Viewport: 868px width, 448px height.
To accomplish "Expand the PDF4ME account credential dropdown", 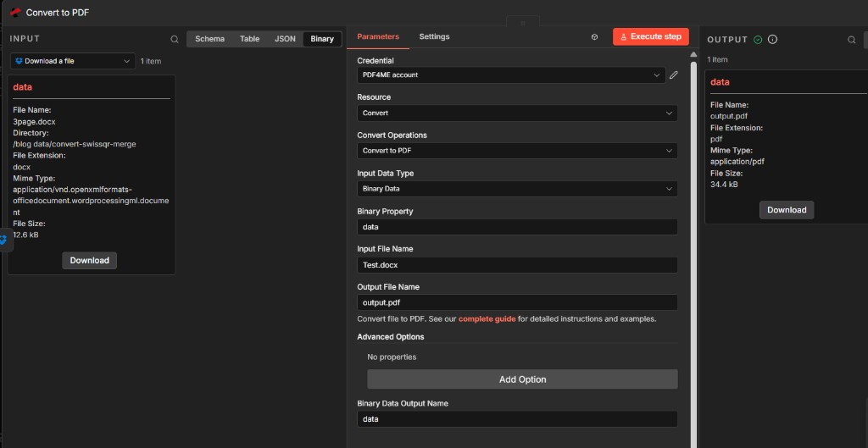I will (510, 75).
